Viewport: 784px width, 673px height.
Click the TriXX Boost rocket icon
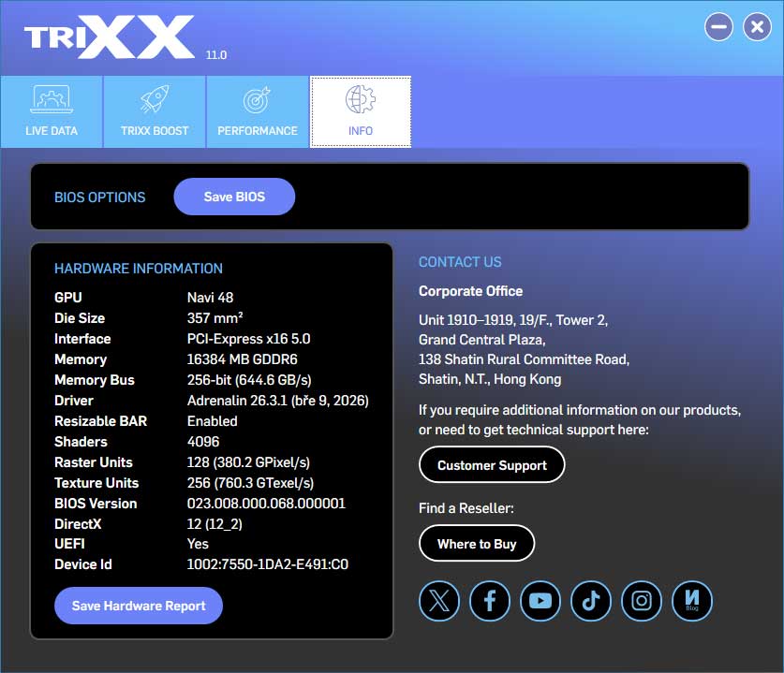[154, 98]
